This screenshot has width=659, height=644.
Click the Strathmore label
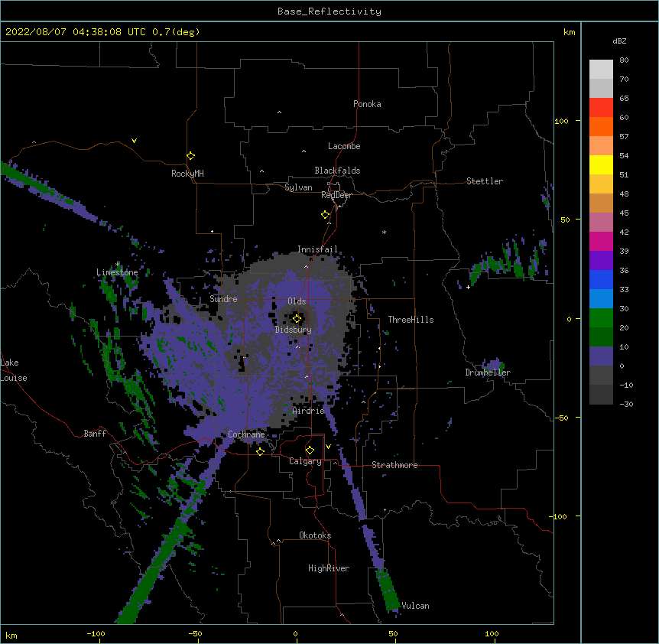(x=394, y=465)
